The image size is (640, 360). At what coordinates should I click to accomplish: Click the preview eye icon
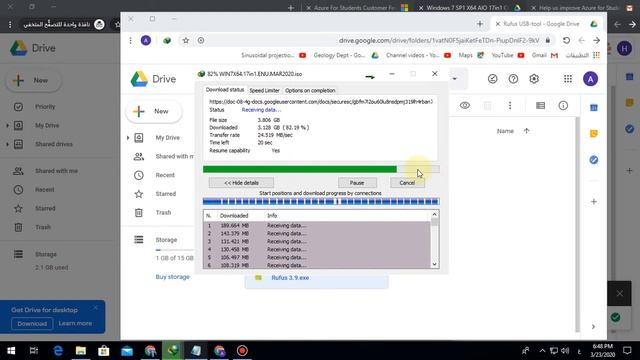(x=464, y=106)
